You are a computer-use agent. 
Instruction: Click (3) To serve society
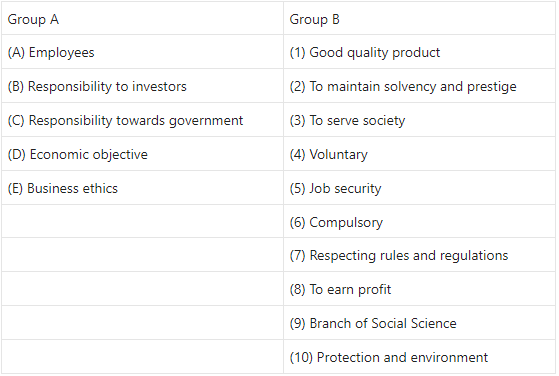419,120
